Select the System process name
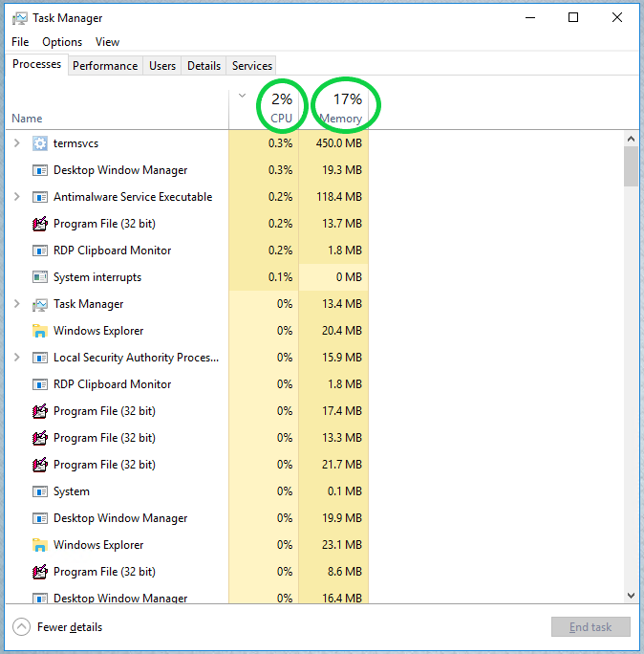Image resolution: width=644 pixels, height=654 pixels. [72, 491]
